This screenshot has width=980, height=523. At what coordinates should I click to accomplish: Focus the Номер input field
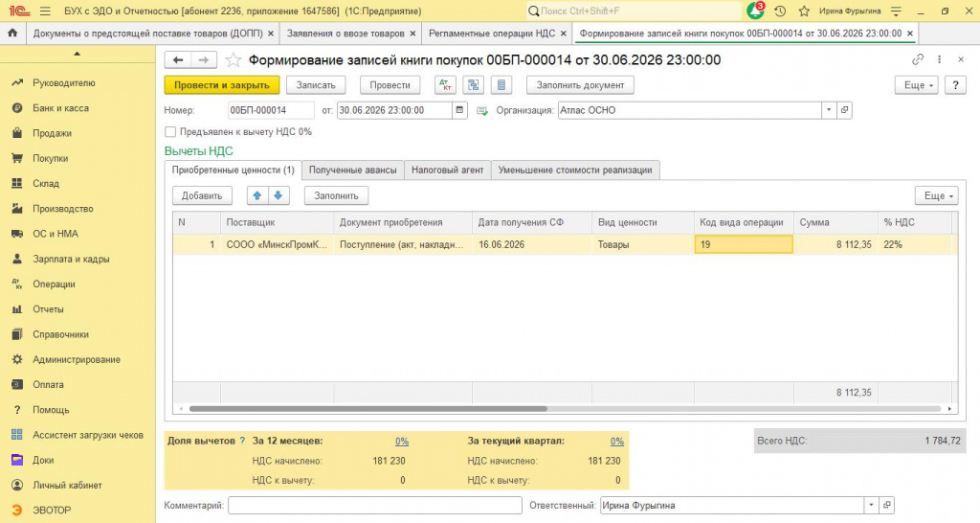[271, 110]
